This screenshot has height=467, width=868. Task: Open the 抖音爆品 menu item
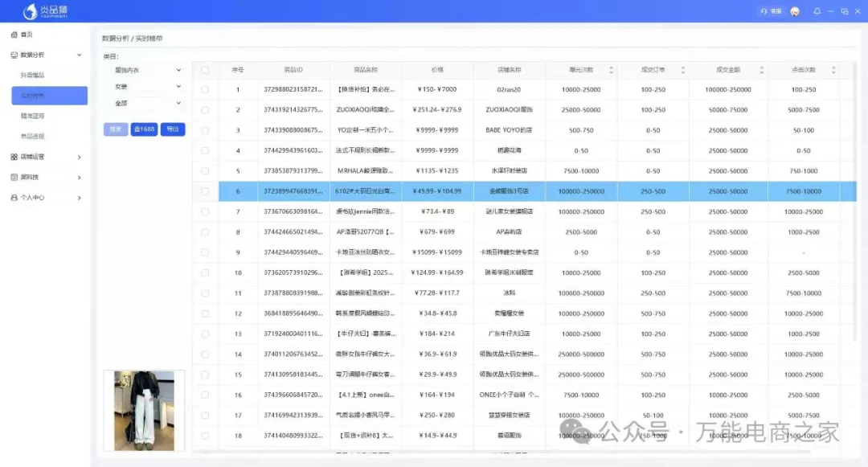click(33, 75)
